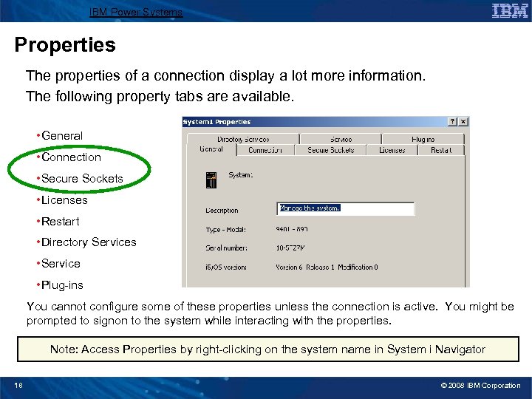Click the IBM logo in header
The height and width of the screenshot is (399, 532).
[510, 11]
